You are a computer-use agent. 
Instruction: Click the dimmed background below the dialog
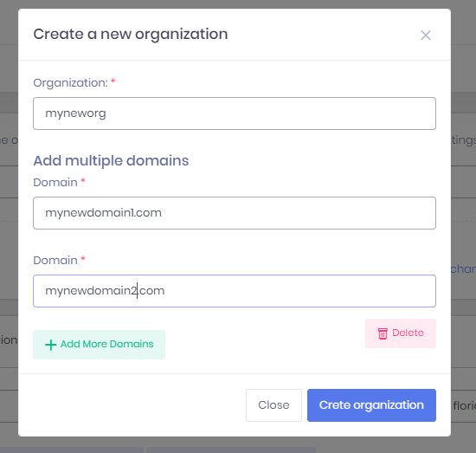[237, 445]
